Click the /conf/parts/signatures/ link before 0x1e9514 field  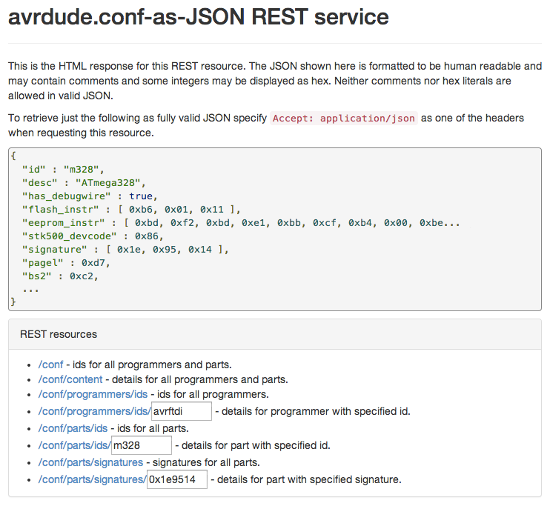[x=92, y=479]
